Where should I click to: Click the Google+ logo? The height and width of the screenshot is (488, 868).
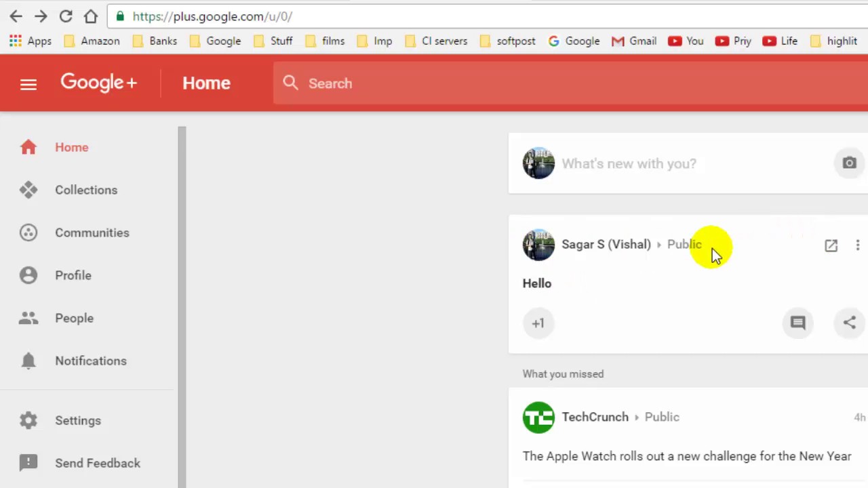click(x=99, y=83)
